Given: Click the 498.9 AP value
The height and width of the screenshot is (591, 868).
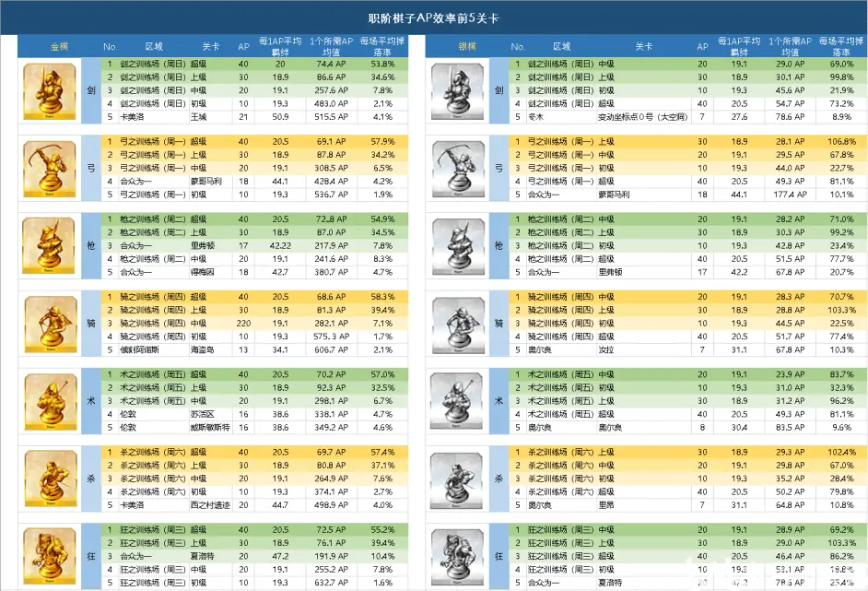Looking at the screenshot, I should [x=331, y=504].
